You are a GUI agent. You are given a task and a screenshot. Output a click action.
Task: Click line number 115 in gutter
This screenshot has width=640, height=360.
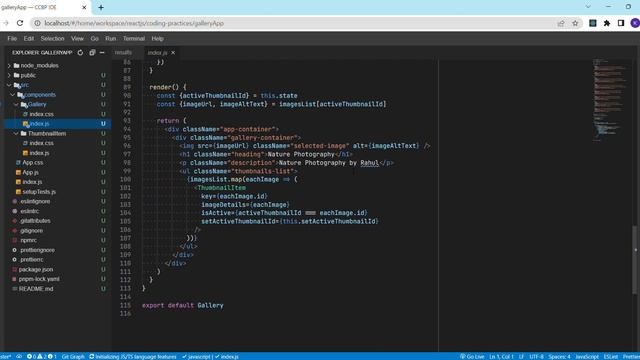pyautogui.click(x=125, y=305)
